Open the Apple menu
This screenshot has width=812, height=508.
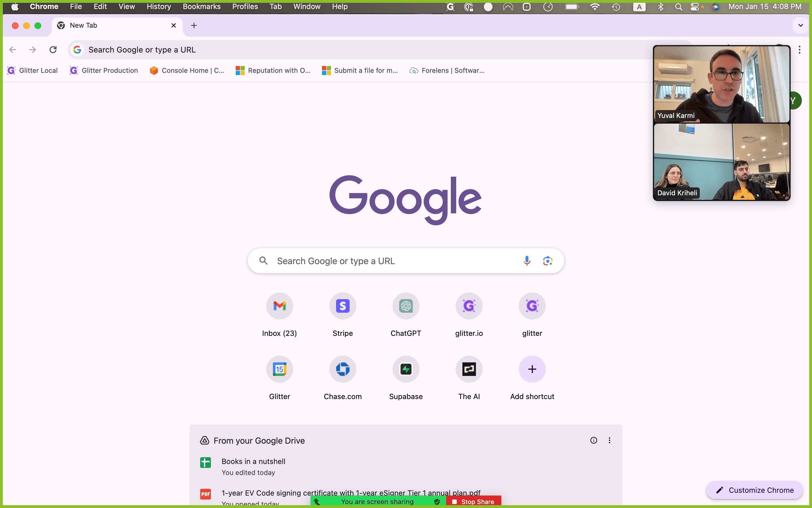(x=15, y=6)
